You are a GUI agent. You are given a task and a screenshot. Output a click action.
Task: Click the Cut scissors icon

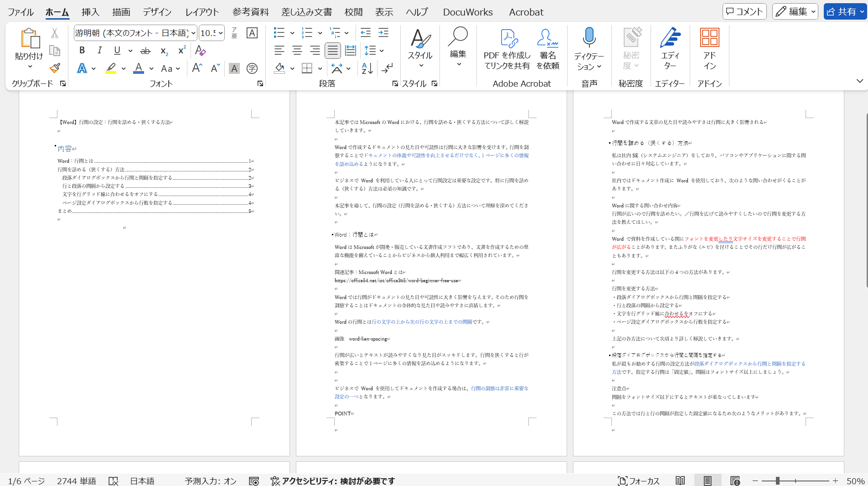click(55, 33)
